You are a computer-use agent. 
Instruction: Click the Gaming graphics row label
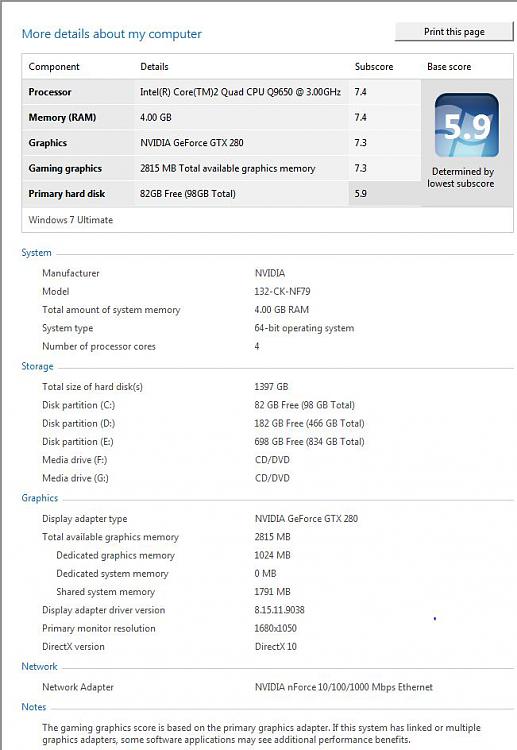tap(65, 168)
